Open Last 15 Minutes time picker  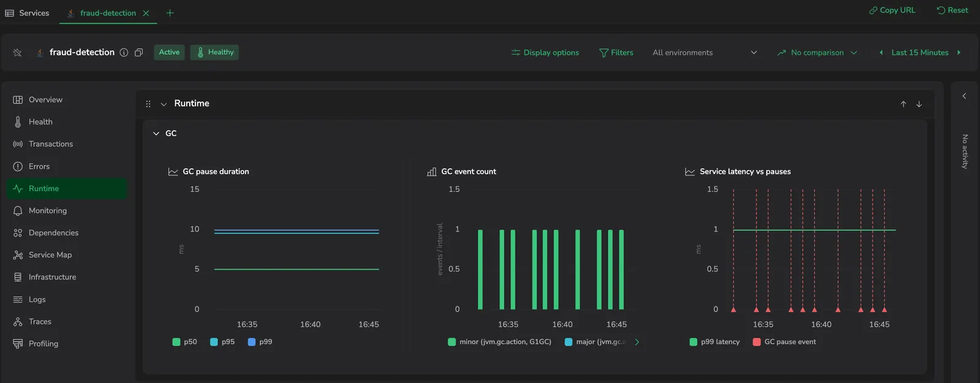pos(920,53)
